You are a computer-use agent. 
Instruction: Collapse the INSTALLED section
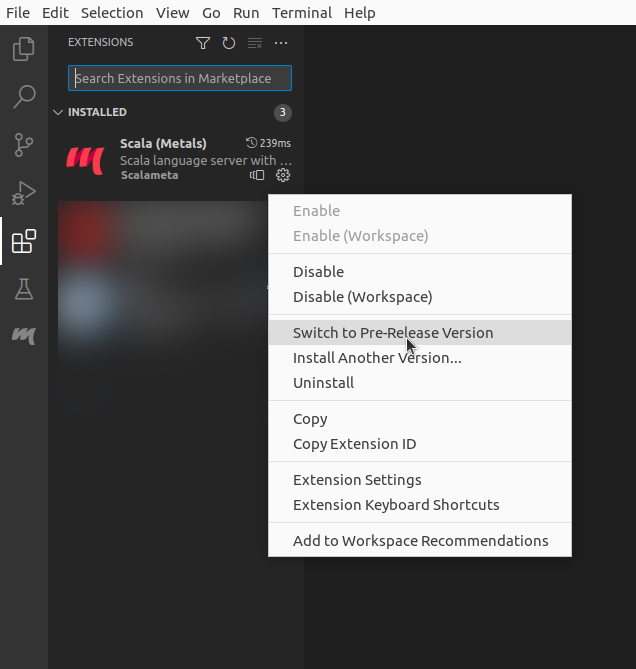pyautogui.click(x=58, y=112)
